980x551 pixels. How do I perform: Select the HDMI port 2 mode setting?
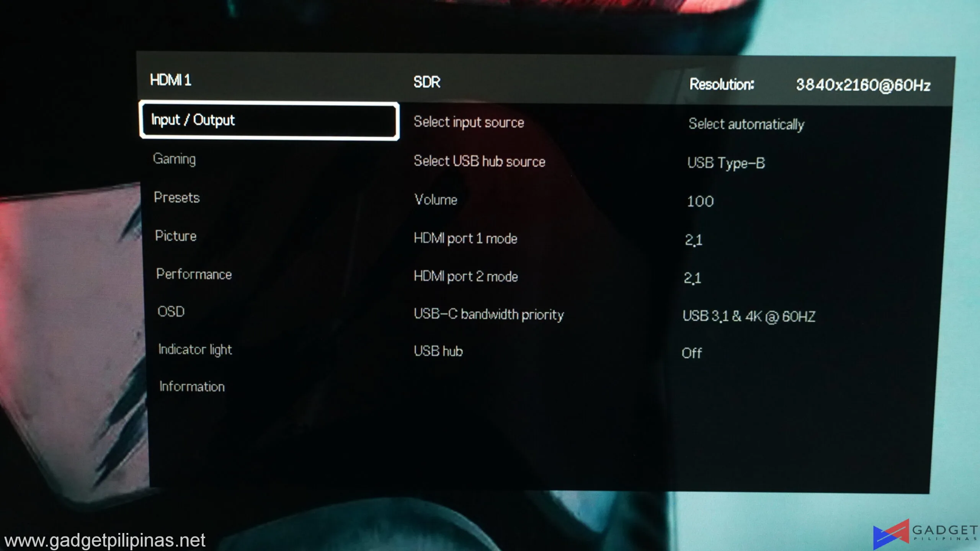click(x=465, y=276)
